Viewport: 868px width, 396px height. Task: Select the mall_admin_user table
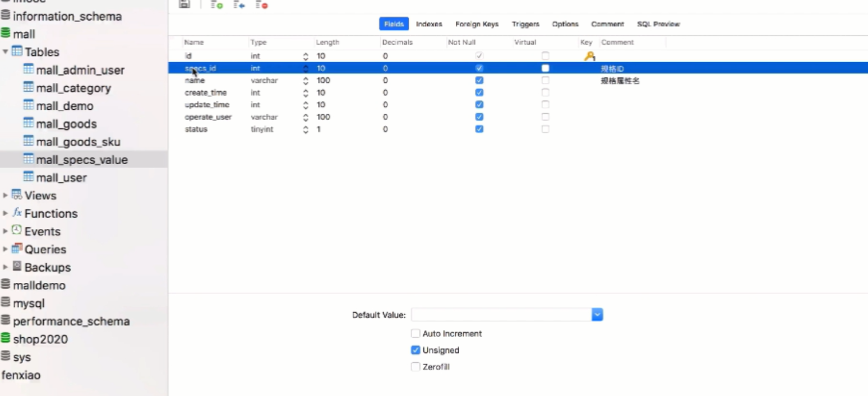[80, 70]
